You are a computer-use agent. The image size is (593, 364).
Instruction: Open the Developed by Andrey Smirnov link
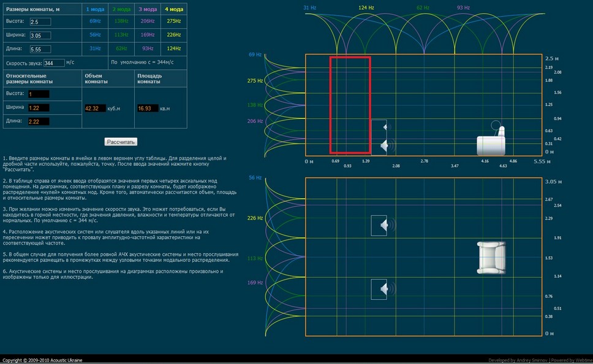point(518,360)
